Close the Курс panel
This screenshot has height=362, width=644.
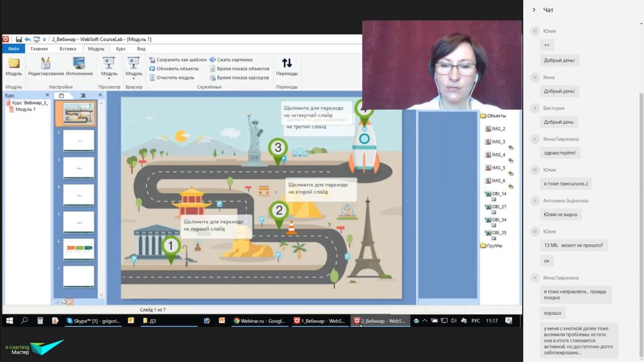[x=48, y=95]
